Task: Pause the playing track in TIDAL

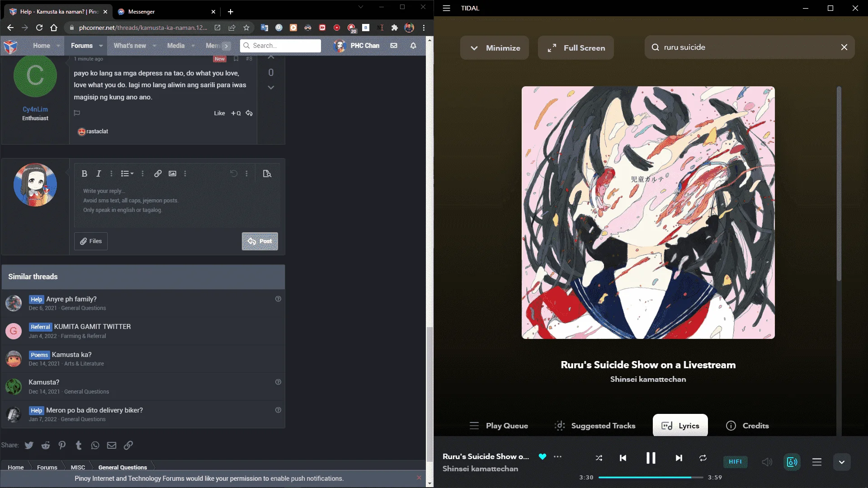Action: point(651,458)
